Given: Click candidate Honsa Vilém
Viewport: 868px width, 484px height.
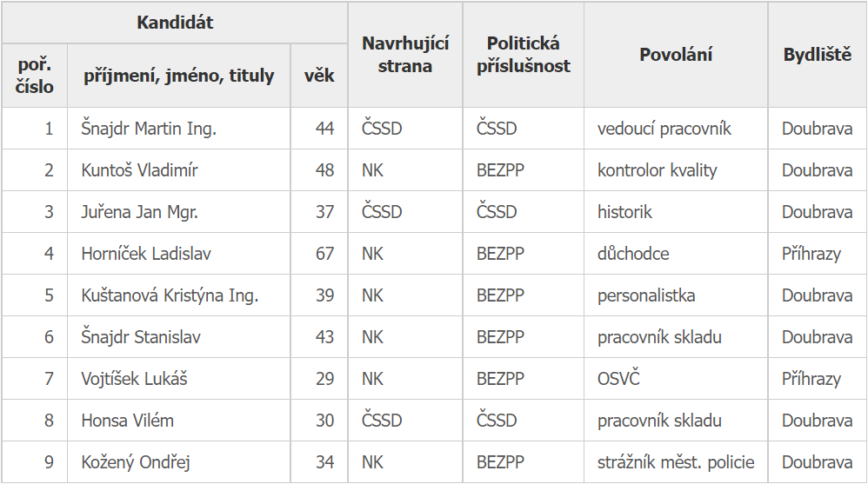Looking at the screenshot, I should 128,421.
